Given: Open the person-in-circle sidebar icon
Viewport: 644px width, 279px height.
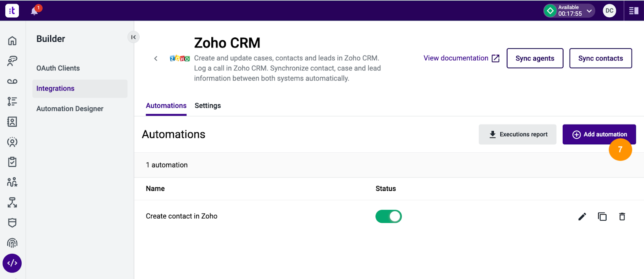Looking at the screenshot, I should tap(12, 142).
